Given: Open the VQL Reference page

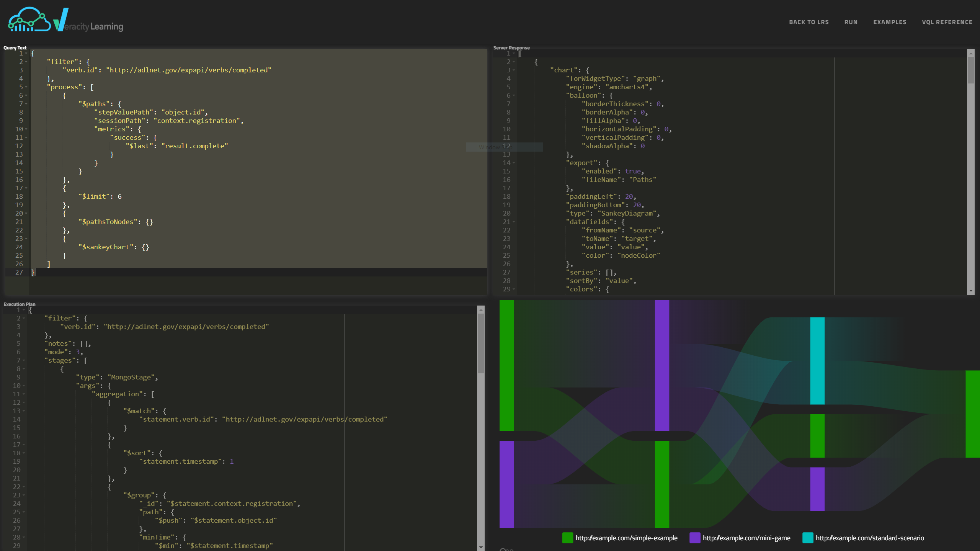Looking at the screenshot, I should 947,22.
